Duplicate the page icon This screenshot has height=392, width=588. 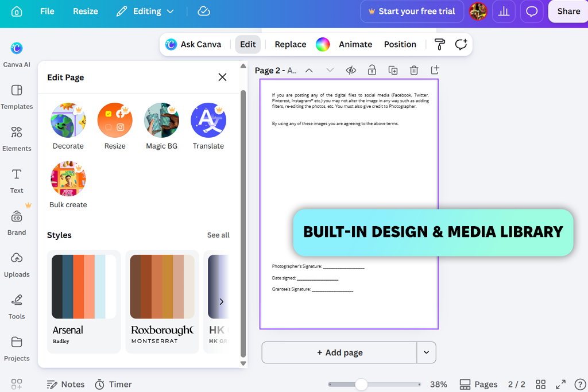(393, 71)
